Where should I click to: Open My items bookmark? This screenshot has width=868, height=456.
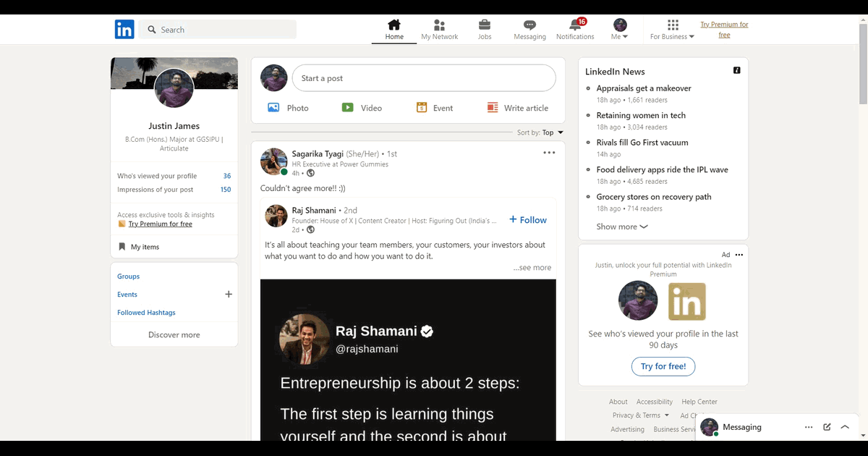tap(139, 247)
